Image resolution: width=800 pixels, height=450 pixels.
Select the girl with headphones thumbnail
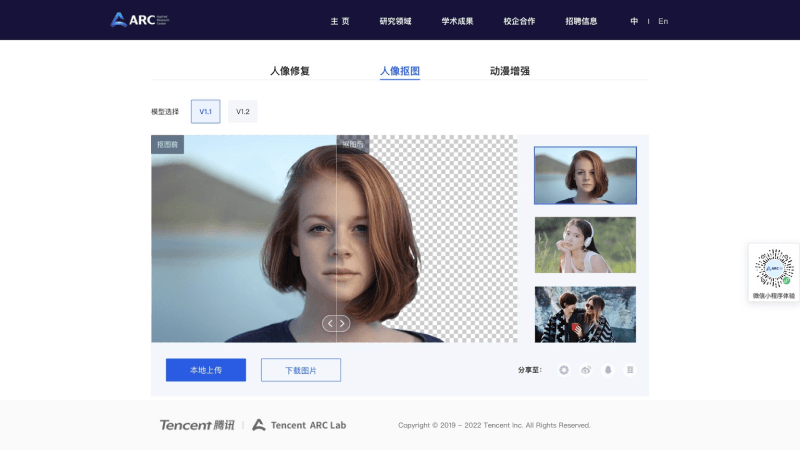pos(585,245)
